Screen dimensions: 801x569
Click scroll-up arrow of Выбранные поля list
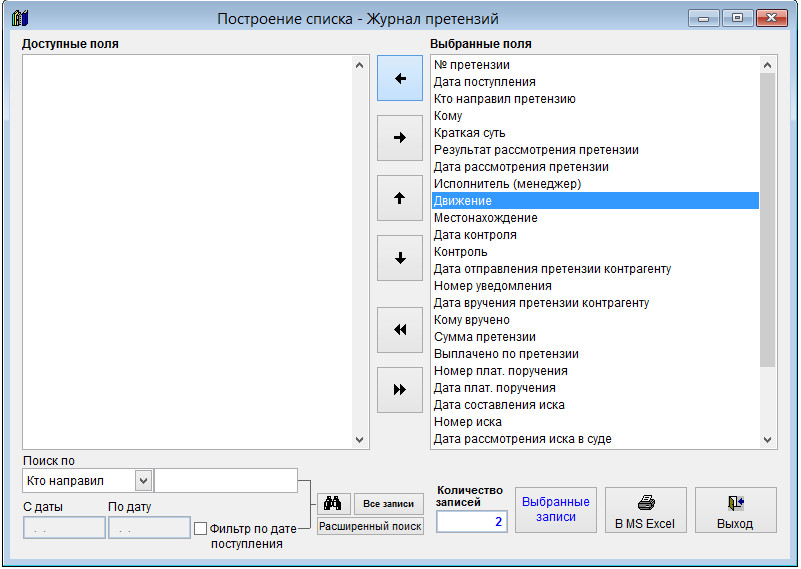[767, 65]
